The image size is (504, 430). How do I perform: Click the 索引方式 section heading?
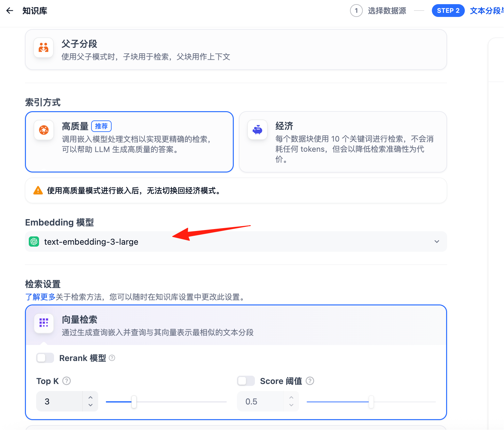pyautogui.click(x=43, y=102)
